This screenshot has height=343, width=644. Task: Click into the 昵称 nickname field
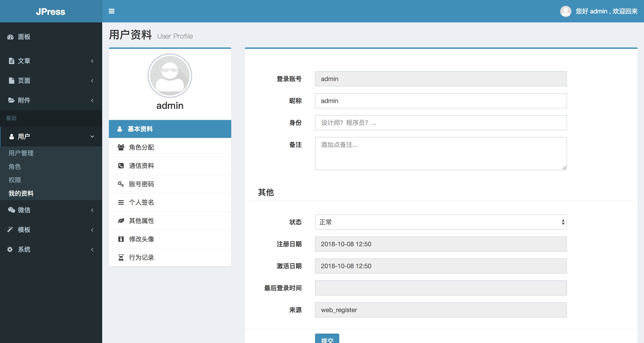[x=441, y=101]
